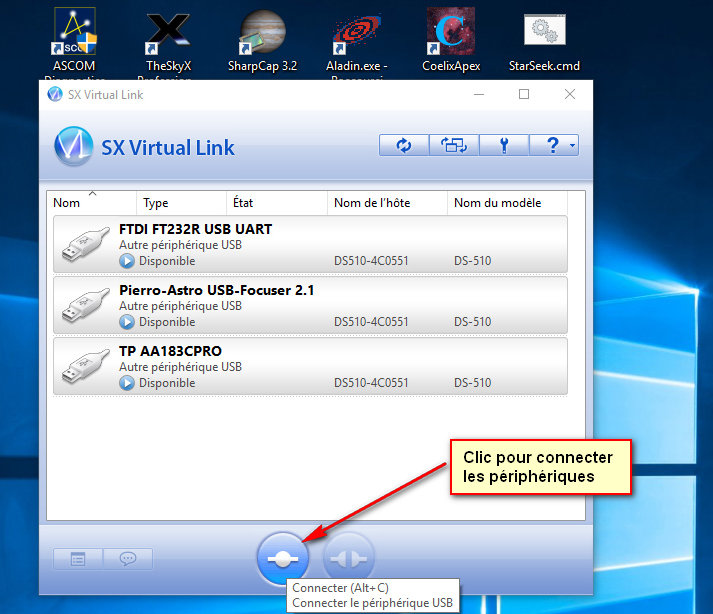Click the SX Virtual Link logo in header
Viewport: 713px width, 614px height.
point(74,146)
